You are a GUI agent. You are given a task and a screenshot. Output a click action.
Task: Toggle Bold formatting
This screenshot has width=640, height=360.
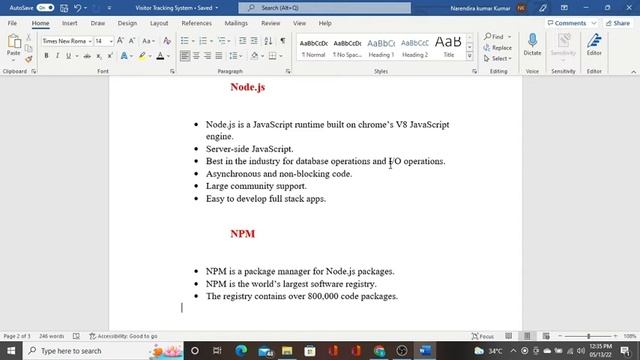(46, 56)
